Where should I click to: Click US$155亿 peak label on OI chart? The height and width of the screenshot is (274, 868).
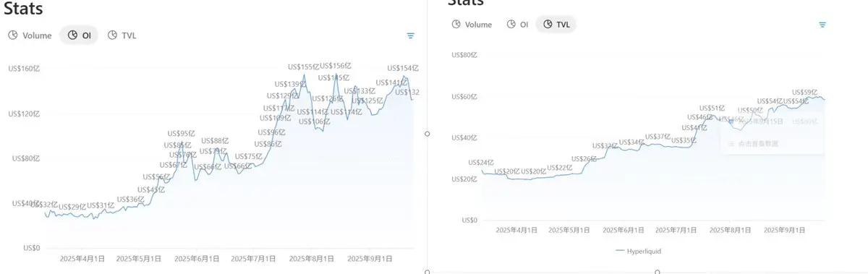[302, 67]
